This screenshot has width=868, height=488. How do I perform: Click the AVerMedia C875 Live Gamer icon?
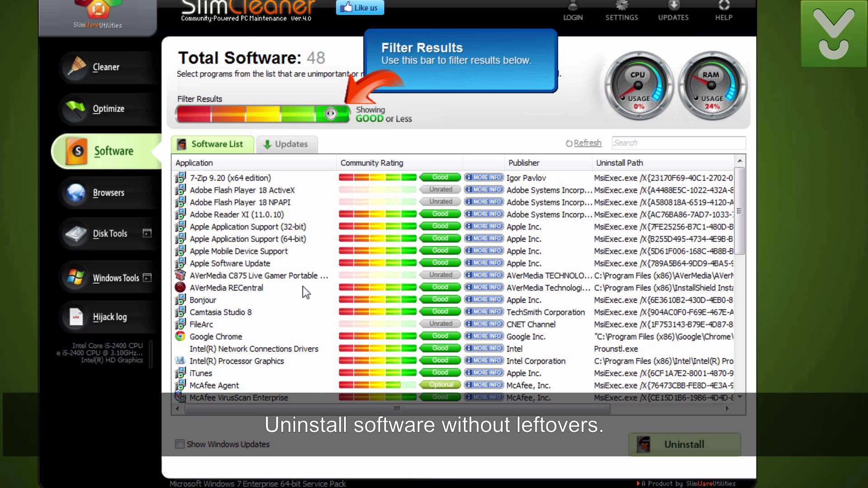[x=180, y=275]
